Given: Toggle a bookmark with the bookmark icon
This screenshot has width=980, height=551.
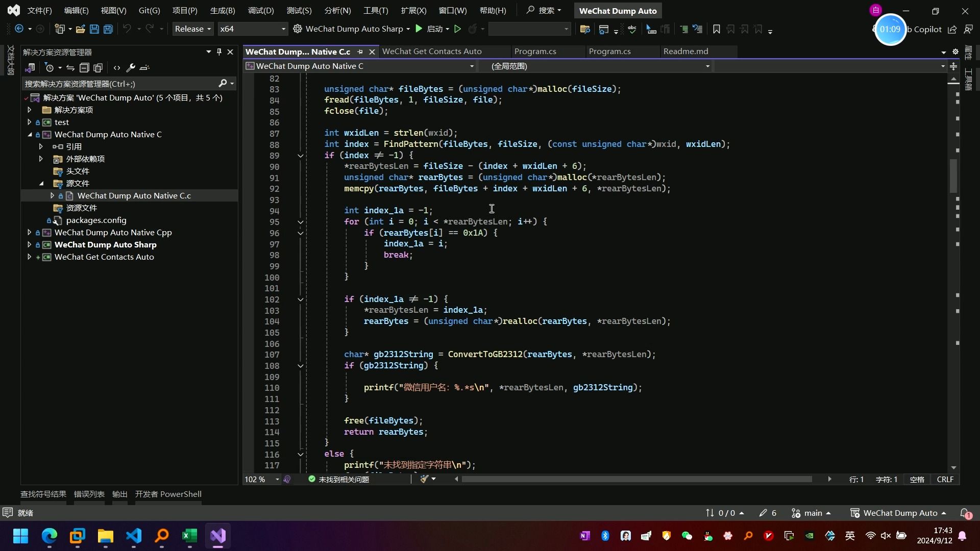Looking at the screenshot, I should pyautogui.click(x=716, y=29).
